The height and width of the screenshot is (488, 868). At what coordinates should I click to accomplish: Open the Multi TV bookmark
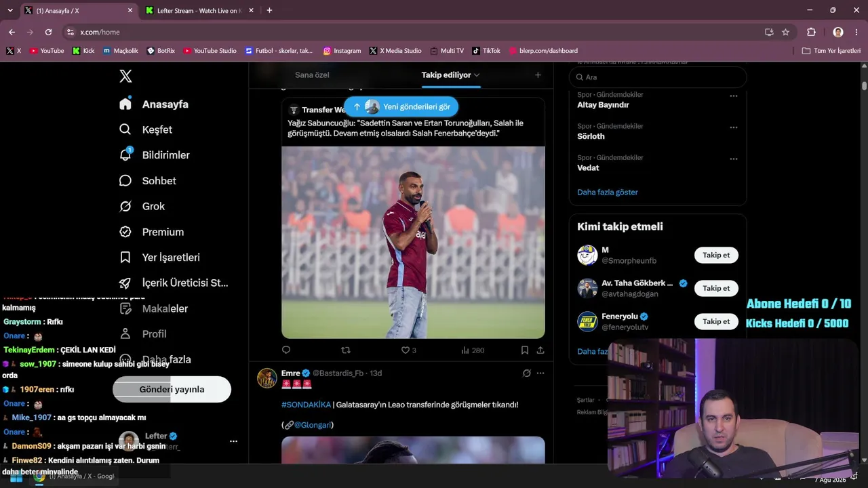pyautogui.click(x=447, y=51)
